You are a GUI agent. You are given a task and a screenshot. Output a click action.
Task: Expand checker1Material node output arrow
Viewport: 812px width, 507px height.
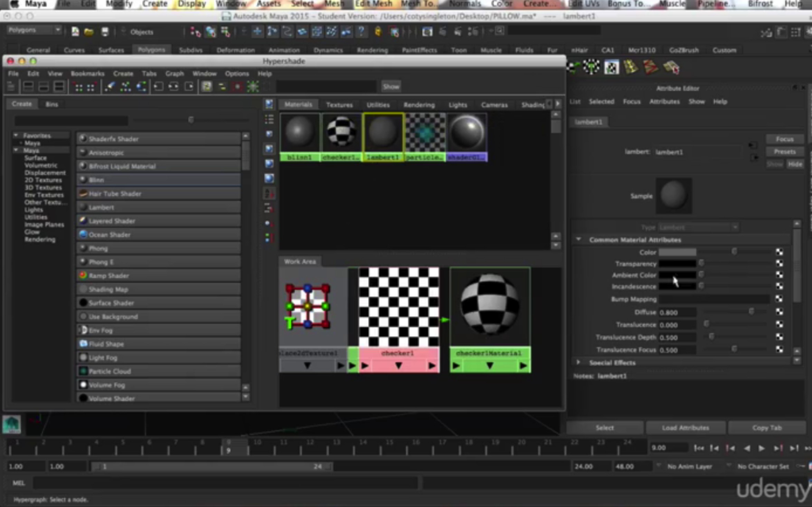(523, 366)
